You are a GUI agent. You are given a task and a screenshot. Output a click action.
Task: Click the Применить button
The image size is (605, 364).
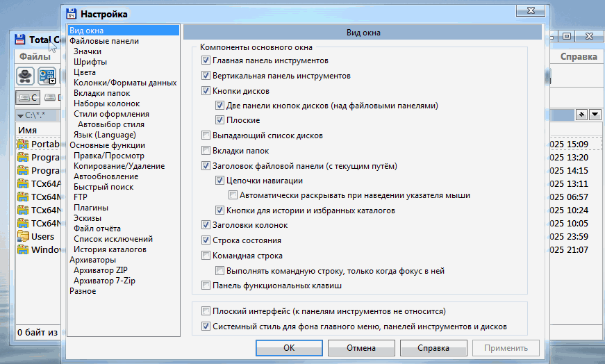(x=506, y=348)
